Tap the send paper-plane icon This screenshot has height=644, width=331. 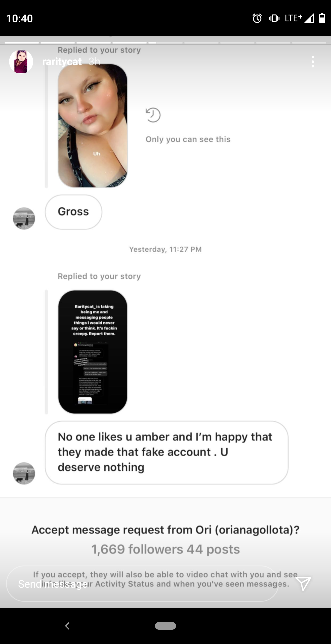click(x=303, y=583)
